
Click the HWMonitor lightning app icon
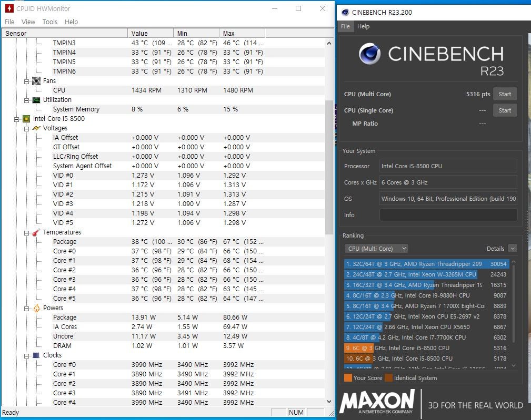[x=9, y=8]
